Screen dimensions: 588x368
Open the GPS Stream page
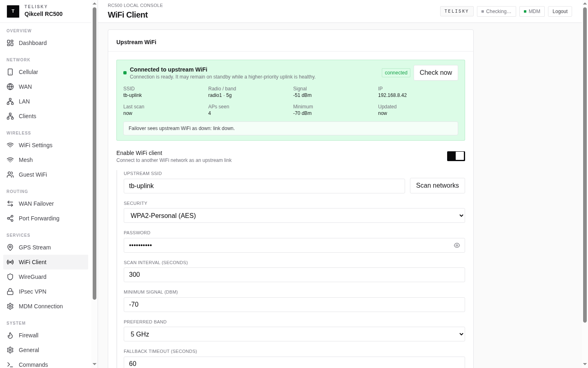[46, 247]
